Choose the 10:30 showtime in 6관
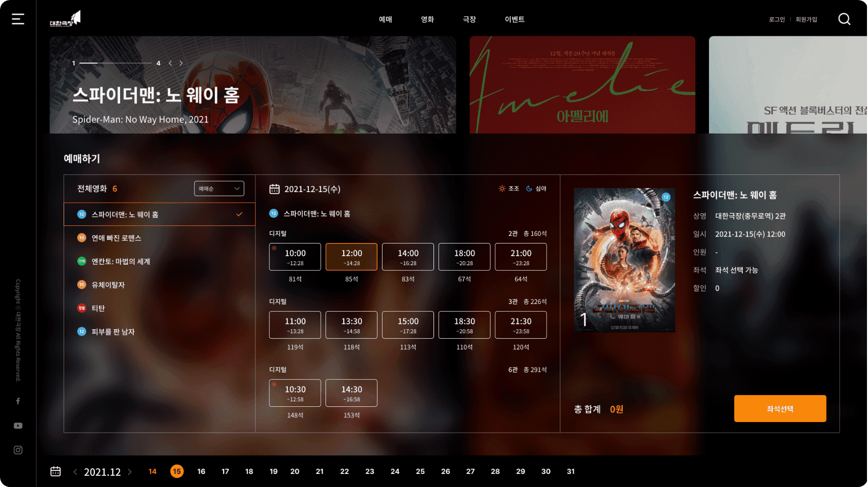This screenshot has height=487, width=868. coord(295,393)
